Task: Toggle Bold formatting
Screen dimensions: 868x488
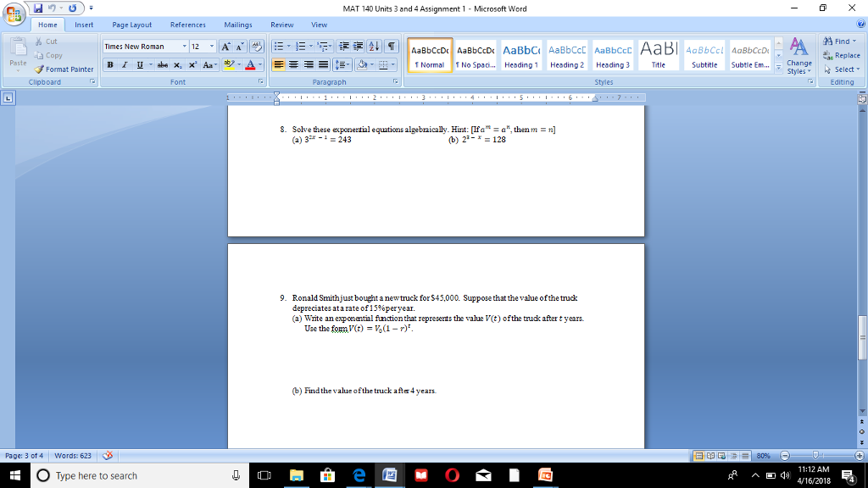Action: 111,64
